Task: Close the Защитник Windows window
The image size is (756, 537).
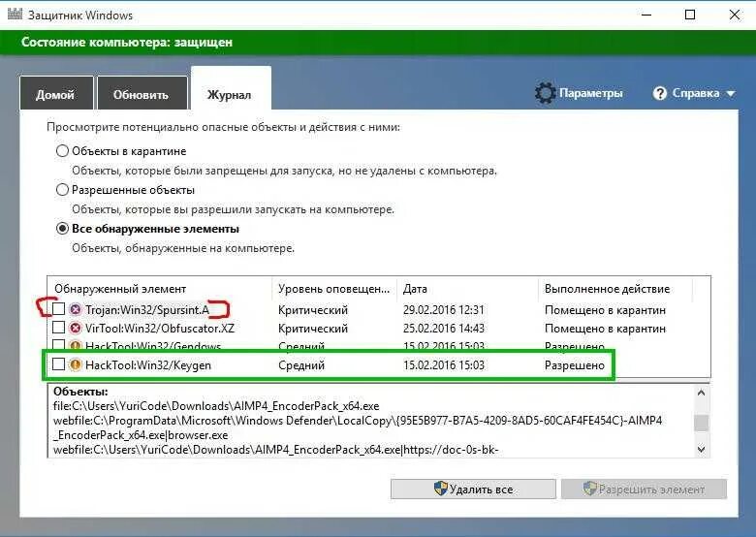Action: point(735,15)
